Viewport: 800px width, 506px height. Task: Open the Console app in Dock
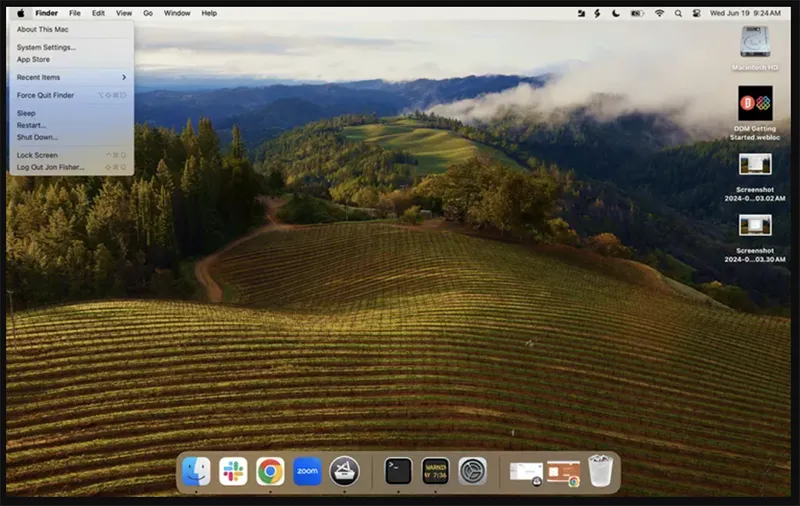click(435, 471)
